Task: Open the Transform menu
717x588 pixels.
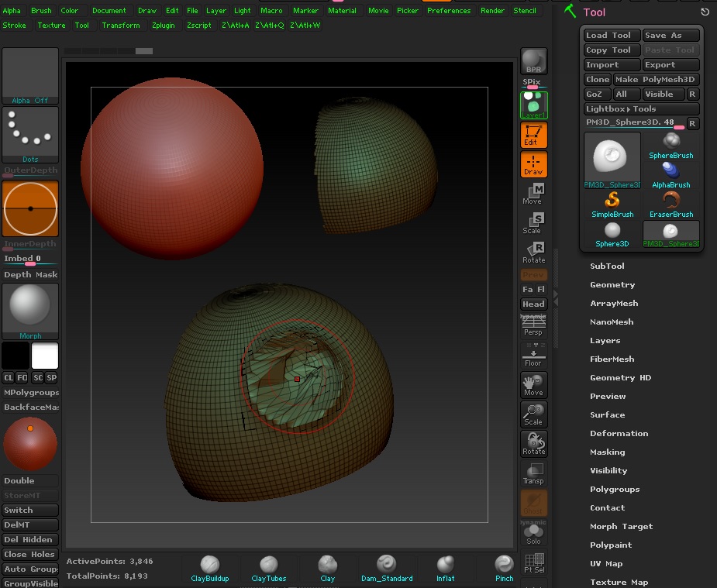Action: [121, 25]
